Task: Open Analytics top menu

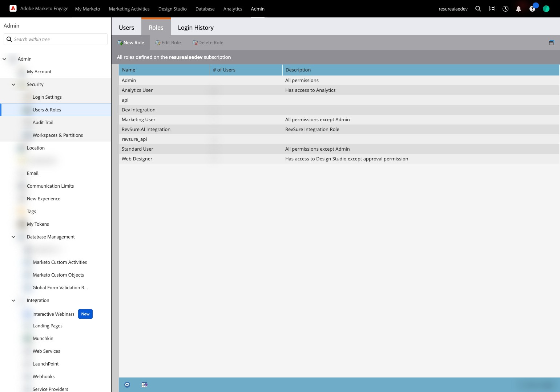Action: 233,9
